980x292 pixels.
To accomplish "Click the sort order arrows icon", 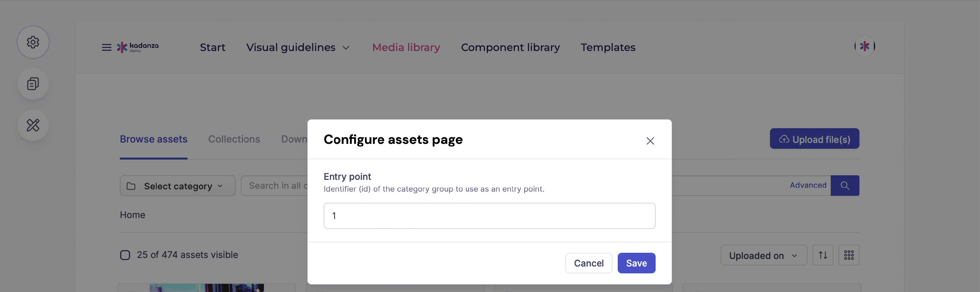I will point(823,255).
